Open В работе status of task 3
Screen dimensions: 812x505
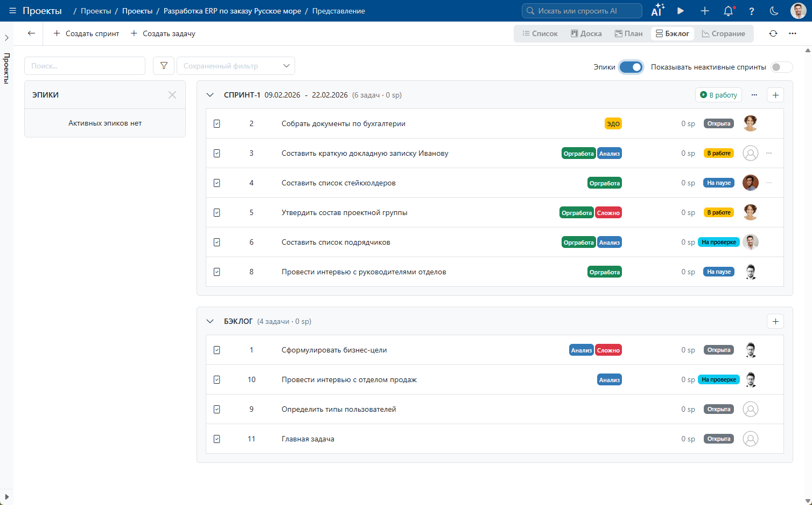719,153
